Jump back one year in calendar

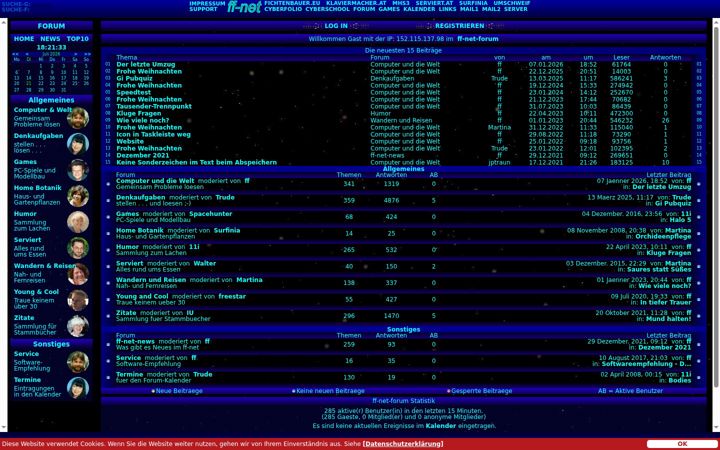pos(16,54)
